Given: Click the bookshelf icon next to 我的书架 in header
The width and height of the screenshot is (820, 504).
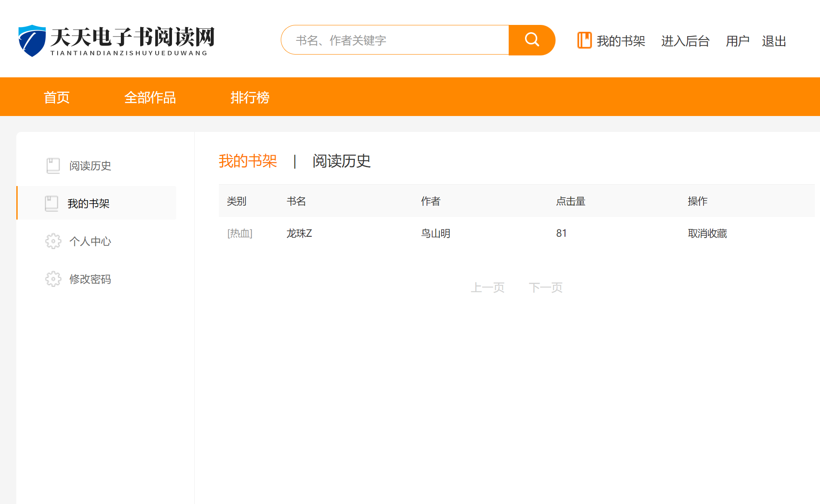Looking at the screenshot, I should pos(584,40).
